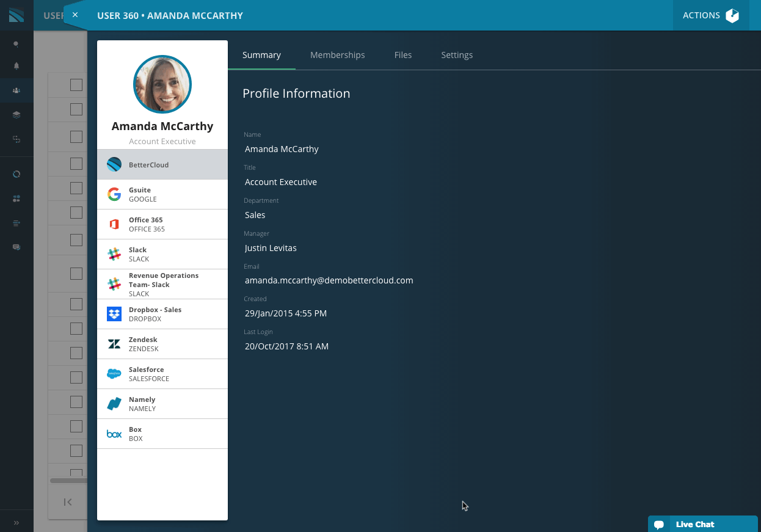Switch to the Memberships tab
Screen dimensions: 761x532
click(x=338, y=55)
